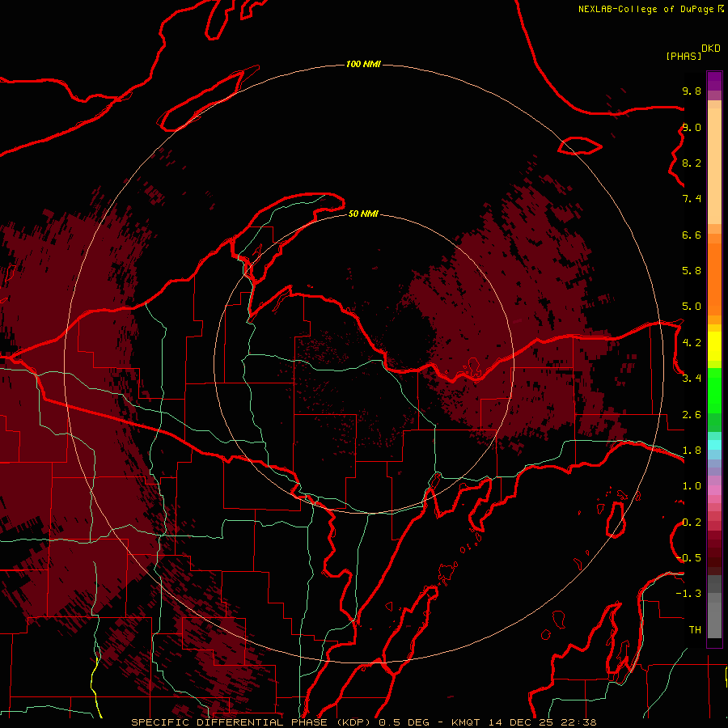The width and height of the screenshot is (728, 728).
Task: Click the NEXLAB-College of DuPage watermark text
Action: (x=650, y=9)
